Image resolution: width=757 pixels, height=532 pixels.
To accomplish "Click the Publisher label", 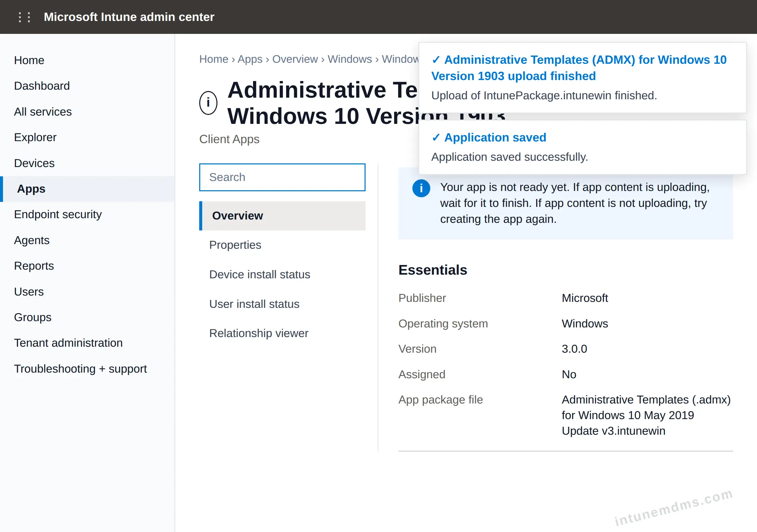I will click(x=422, y=298).
